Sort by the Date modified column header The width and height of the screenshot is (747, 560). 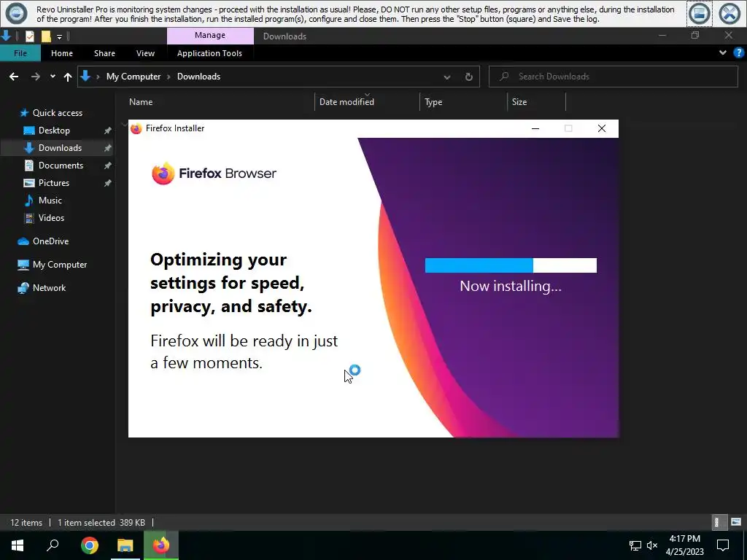coord(347,102)
